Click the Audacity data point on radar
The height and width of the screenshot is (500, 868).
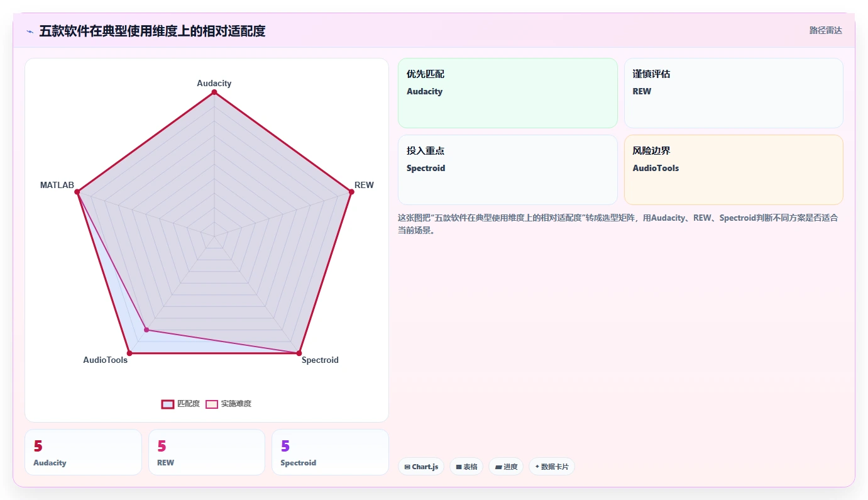click(x=214, y=92)
